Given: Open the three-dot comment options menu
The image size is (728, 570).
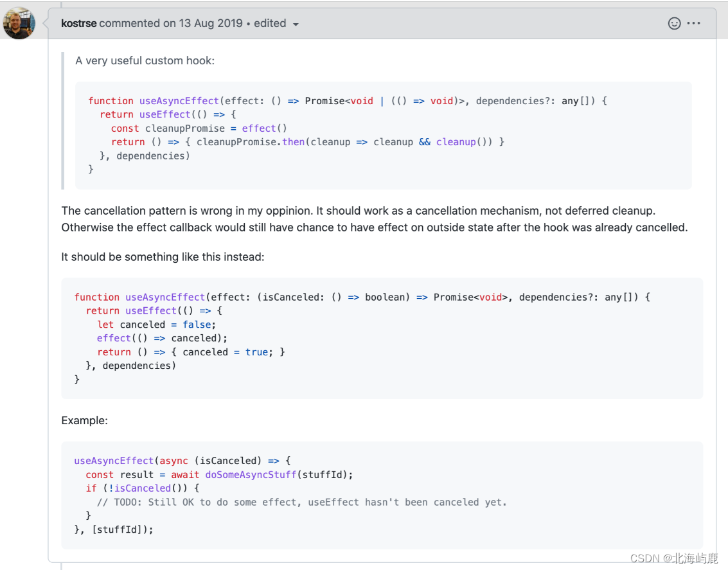Looking at the screenshot, I should [694, 23].
